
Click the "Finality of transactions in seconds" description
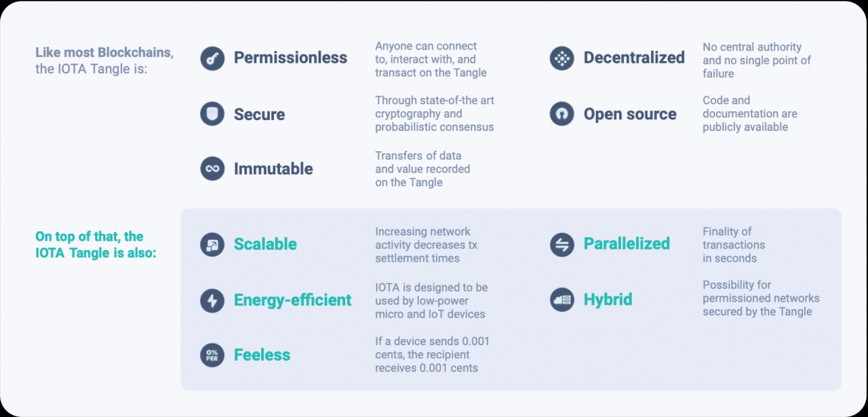(x=734, y=245)
